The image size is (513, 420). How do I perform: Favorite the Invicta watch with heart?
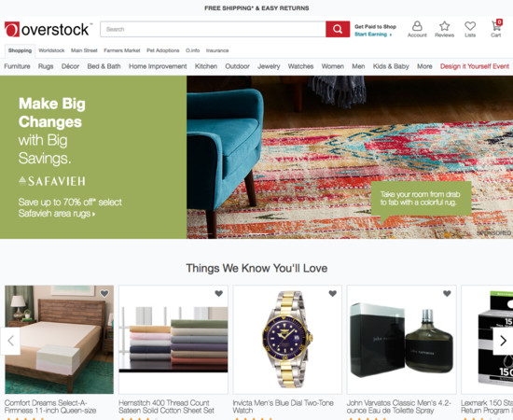(333, 293)
